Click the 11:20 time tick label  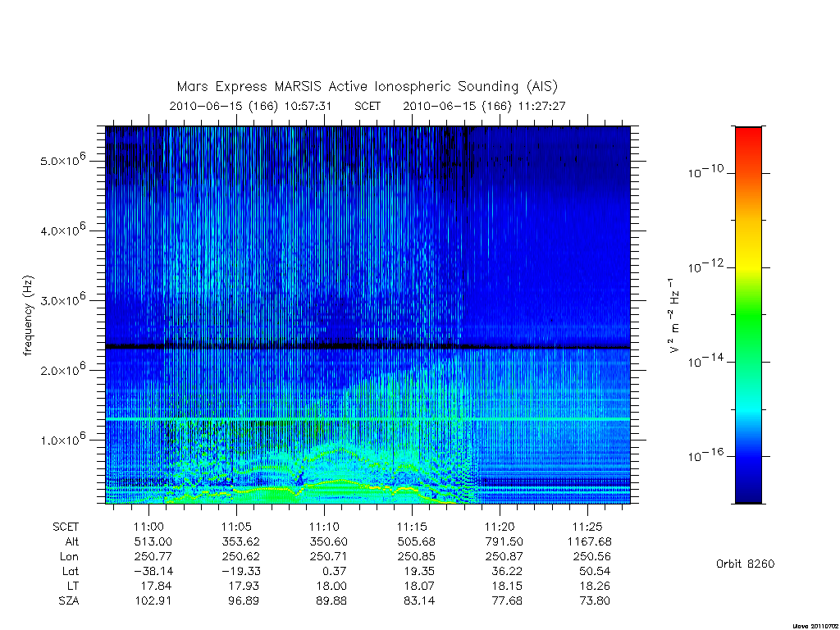pos(500,527)
